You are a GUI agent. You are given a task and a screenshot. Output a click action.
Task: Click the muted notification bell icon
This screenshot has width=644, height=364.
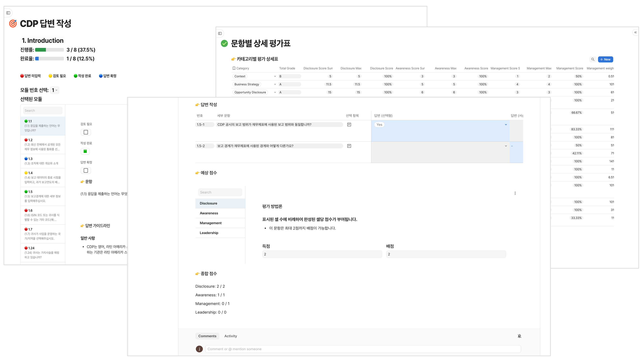519,336
